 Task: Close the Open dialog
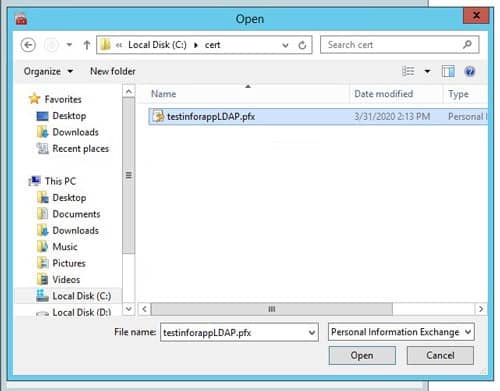(476, 16)
